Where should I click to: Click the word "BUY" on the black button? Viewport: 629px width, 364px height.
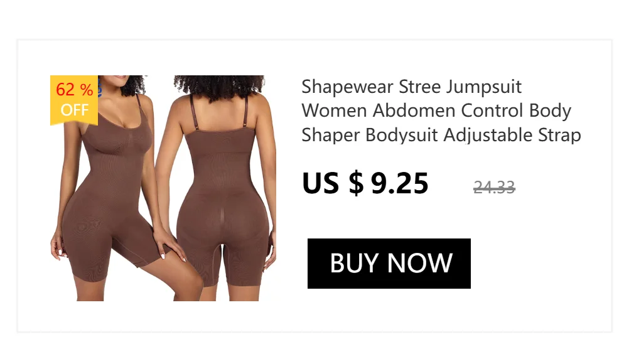(354, 264)
